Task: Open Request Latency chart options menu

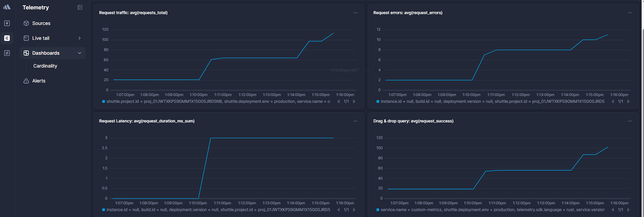Action: (355, 121)
